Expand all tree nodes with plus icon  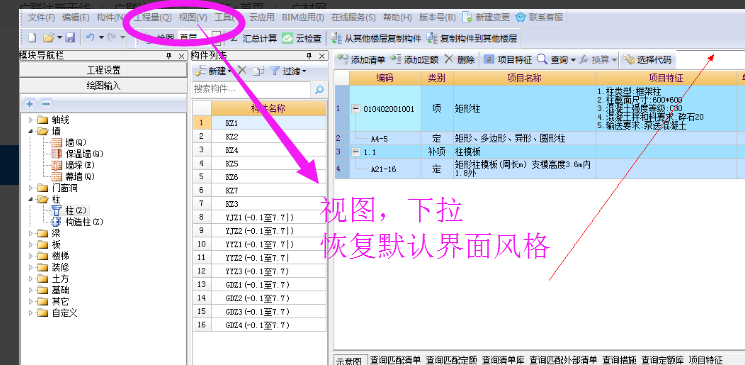29,104
